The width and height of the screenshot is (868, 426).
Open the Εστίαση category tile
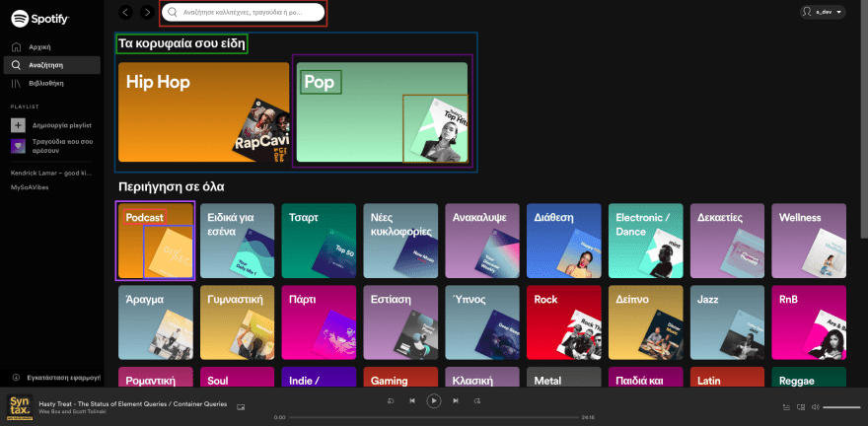[x=400, y=322]
